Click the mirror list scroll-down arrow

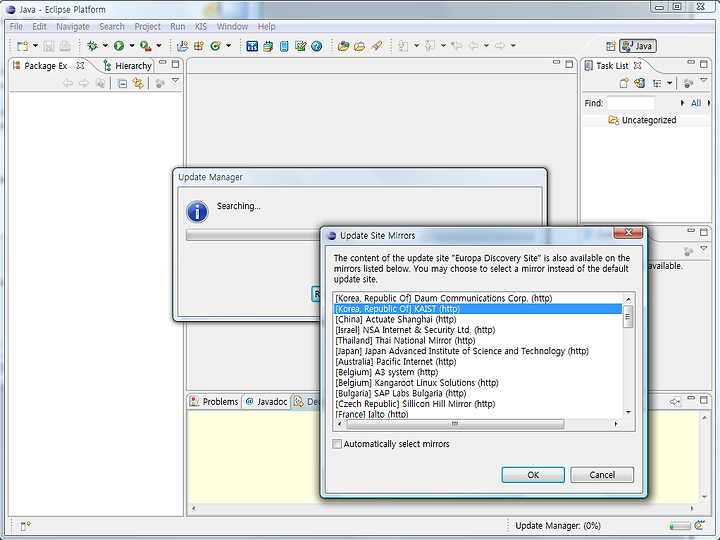628,412
